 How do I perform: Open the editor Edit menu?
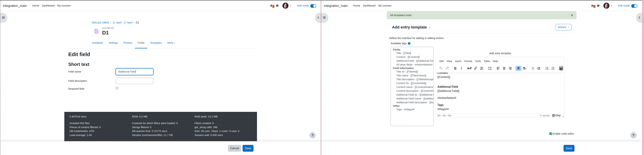click(442, 61)
